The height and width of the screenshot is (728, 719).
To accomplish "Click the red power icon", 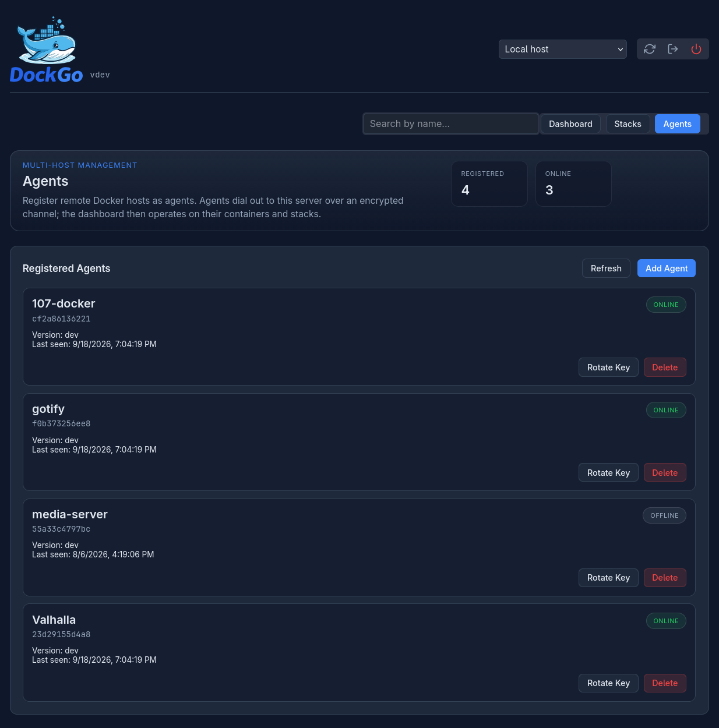I will point(696,49).
